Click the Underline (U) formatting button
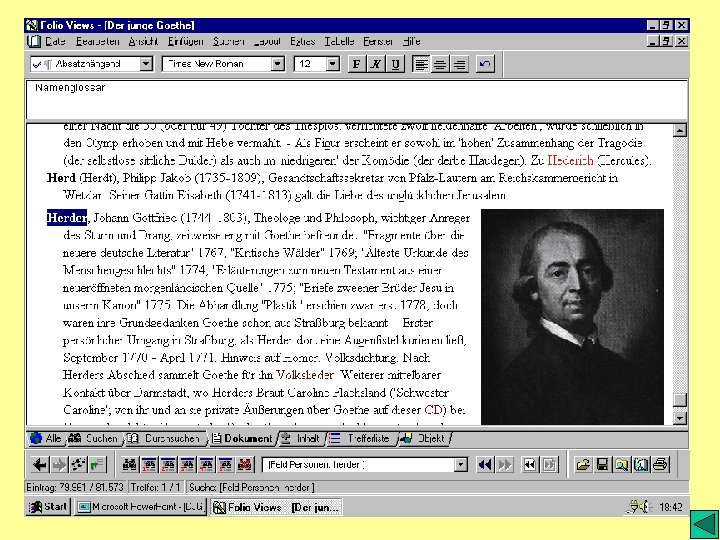This screenshot has height=540, width=720. 395,64
